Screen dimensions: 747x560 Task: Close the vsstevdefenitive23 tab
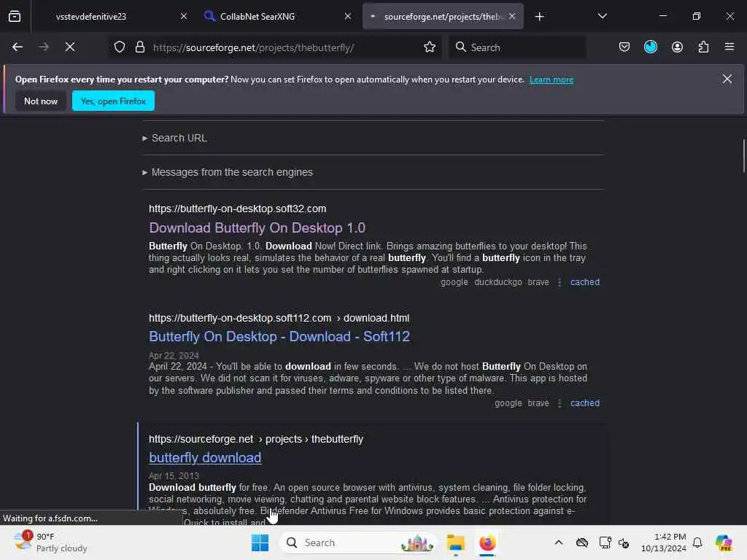tap(183, 16)
